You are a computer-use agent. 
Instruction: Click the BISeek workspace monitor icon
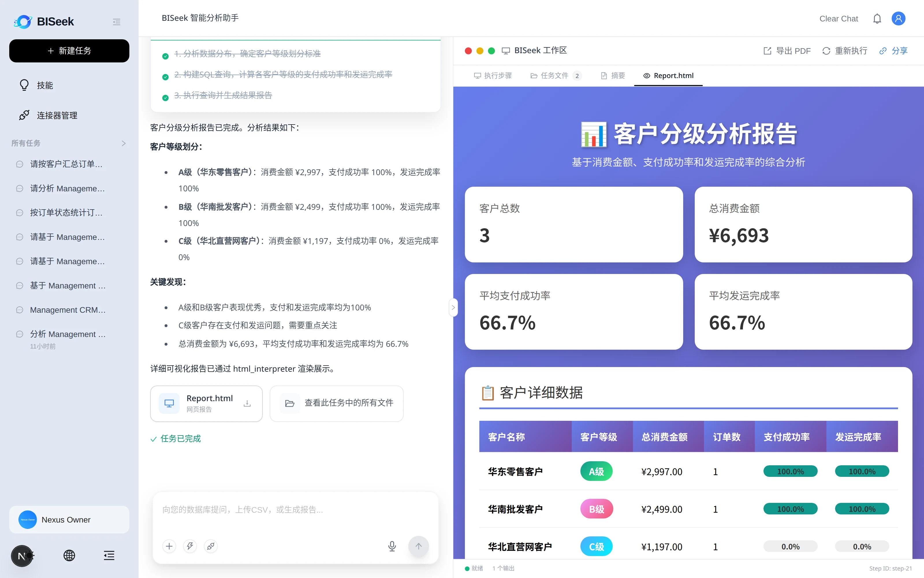pos(506,51)
